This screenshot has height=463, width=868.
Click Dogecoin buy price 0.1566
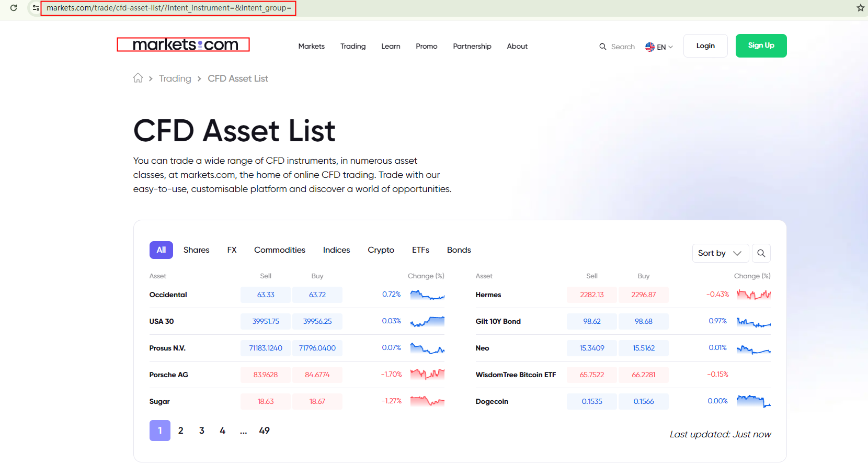644,401
